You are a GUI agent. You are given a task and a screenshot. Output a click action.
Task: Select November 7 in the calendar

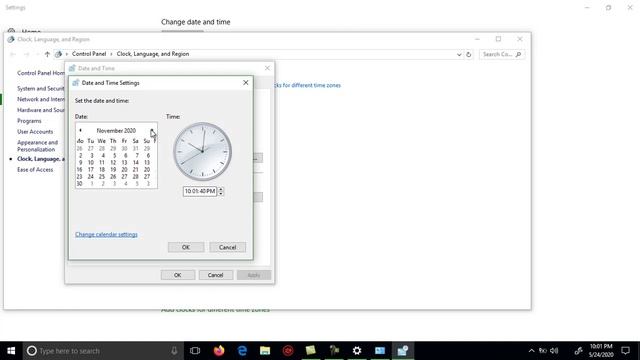click(137, 156)
